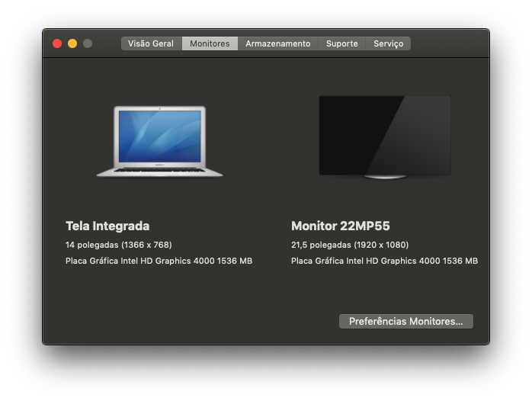Viewport: 532px width, 401px height.
Task: Click '21,5 polegadas (1920 x 1080)' text
Action: [x=350, y=245]
